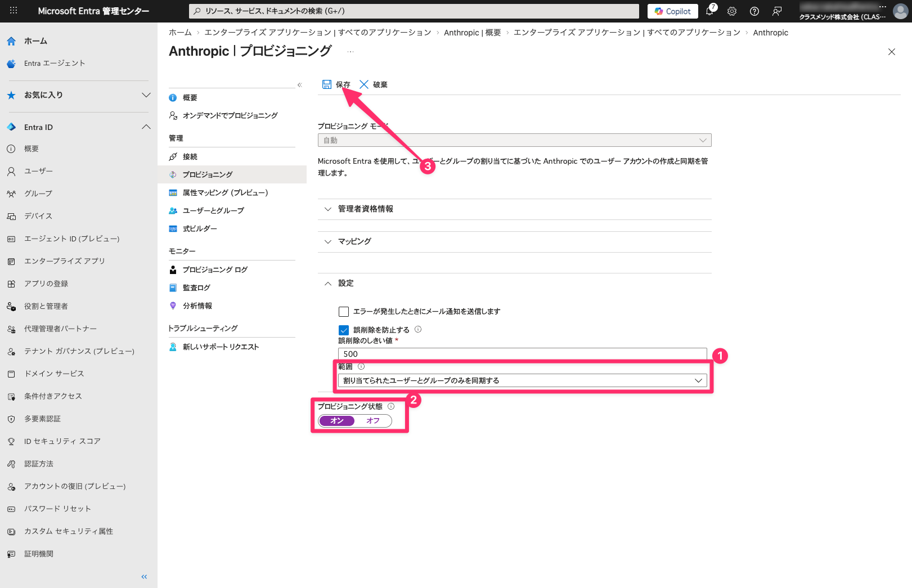Uncheck 誤削除を防止する checkbox

[344, 330]
